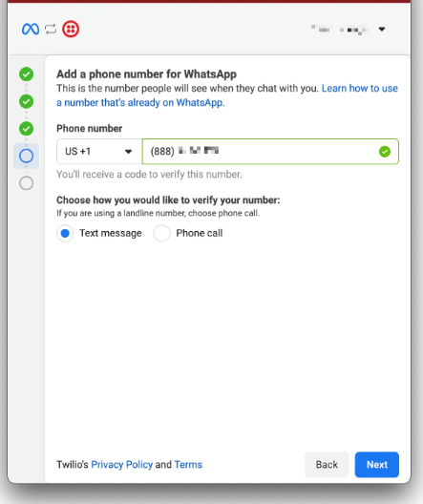
Task: Click the sync arrows icon between logos
Action: 51,30
